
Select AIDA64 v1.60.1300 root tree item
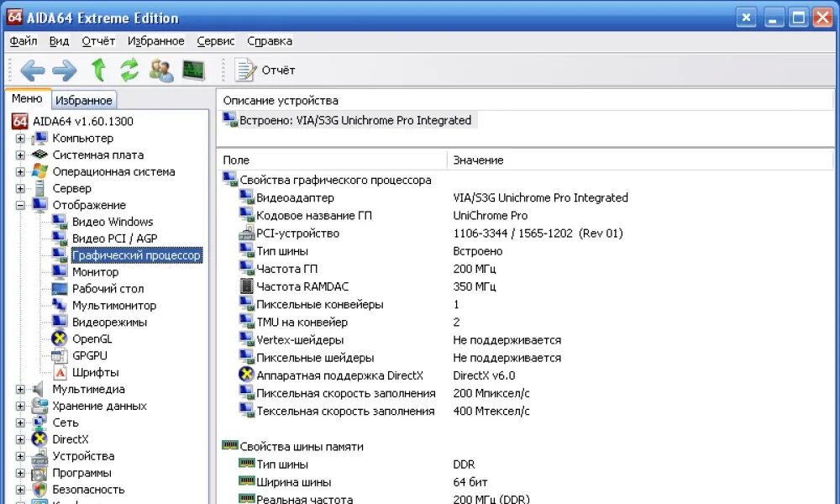(x=83, y=121)
